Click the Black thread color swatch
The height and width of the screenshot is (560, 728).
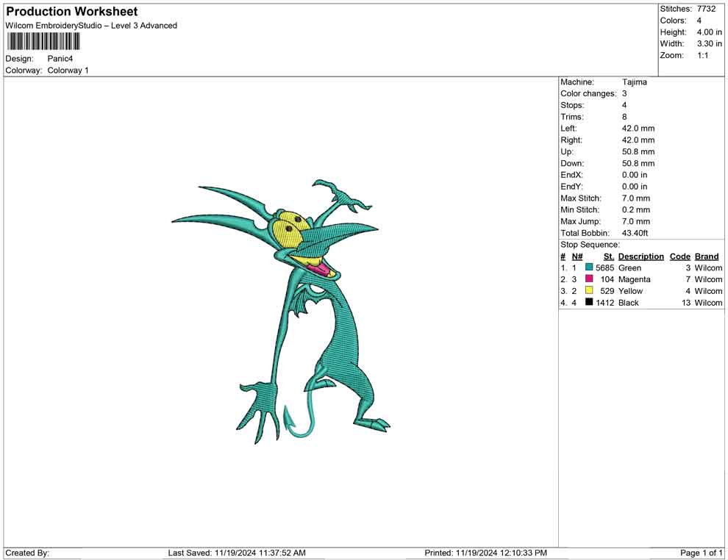[589, 302]
